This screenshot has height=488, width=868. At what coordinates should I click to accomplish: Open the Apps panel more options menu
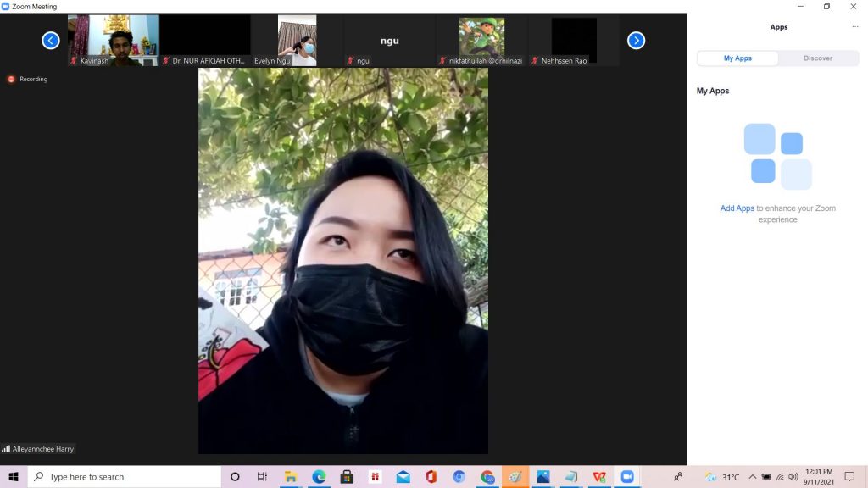coord(854,27)
